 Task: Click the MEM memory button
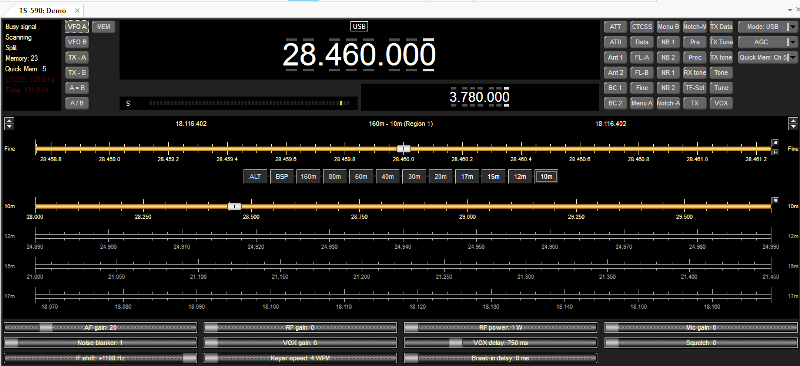[x=104, y=27]
